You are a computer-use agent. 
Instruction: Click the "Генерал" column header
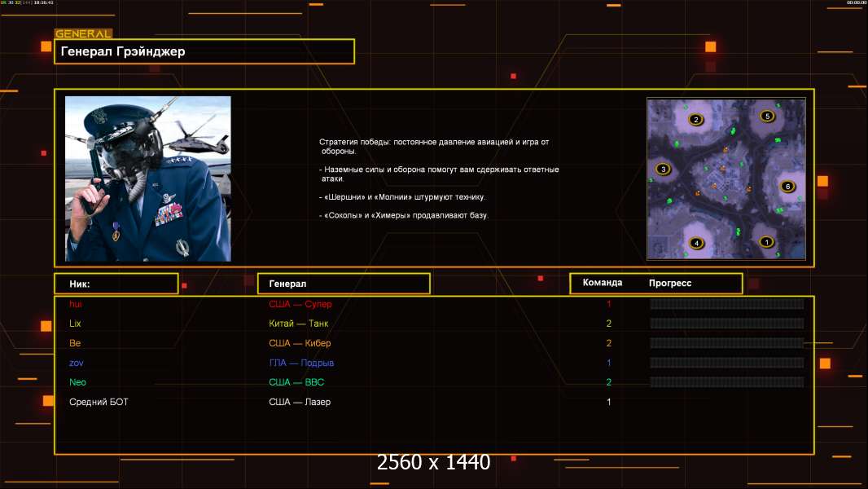coord(343,284)
